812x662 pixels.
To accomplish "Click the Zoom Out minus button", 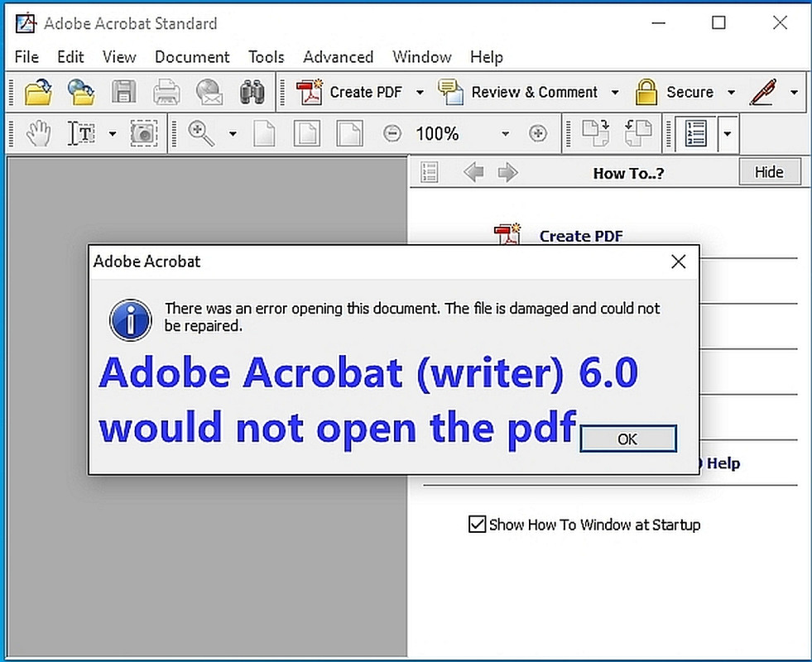I will (392, 133).
